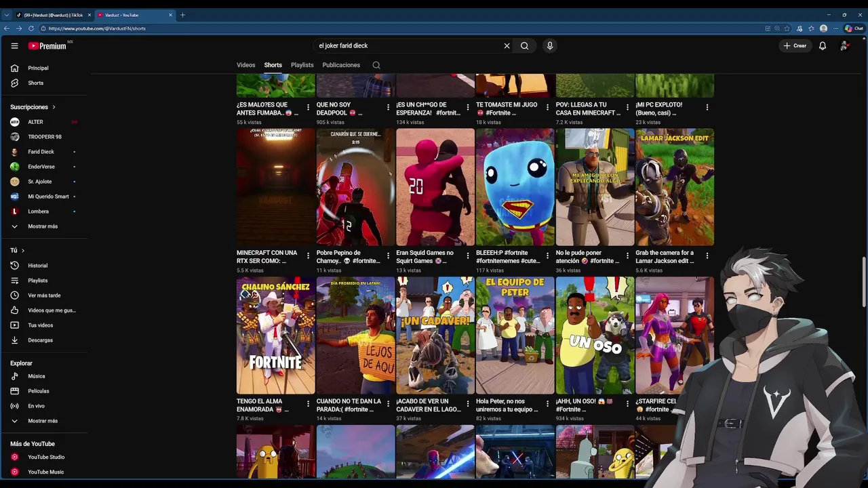This screenshot has height=488, width=868.
Task: Open the YouTube account avatar menu
Action: pyautogui.click(x=844, y=45)
